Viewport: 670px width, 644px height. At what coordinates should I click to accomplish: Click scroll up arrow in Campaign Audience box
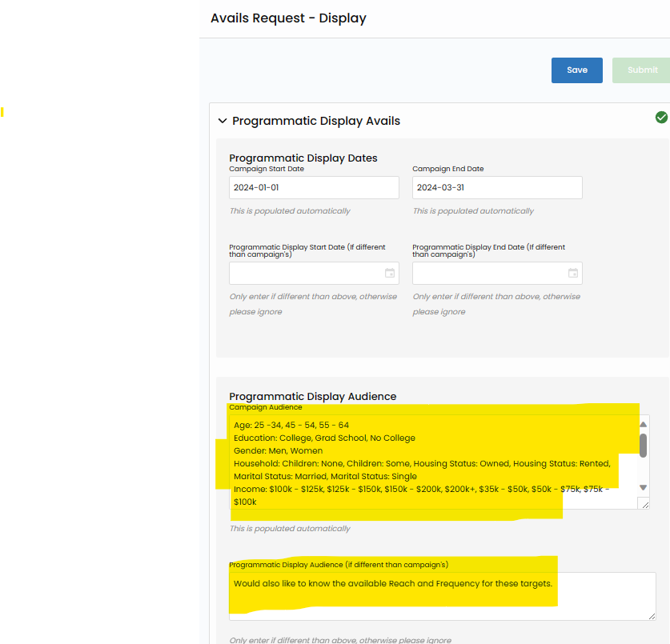pyautogui.click(x=643, y=425)
